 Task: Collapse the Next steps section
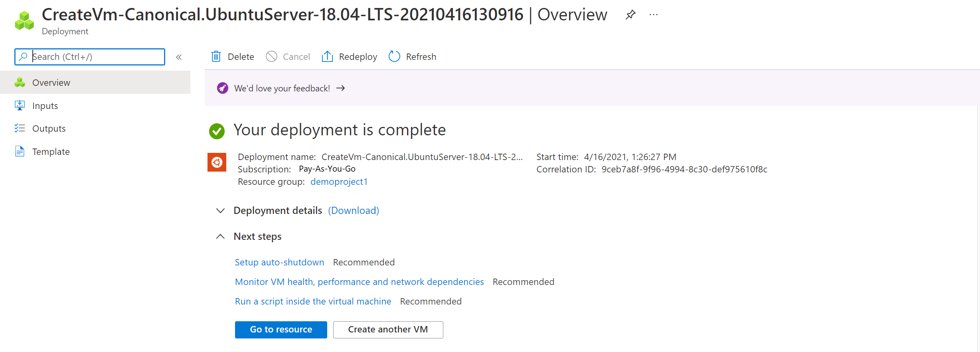coord(220,236)
